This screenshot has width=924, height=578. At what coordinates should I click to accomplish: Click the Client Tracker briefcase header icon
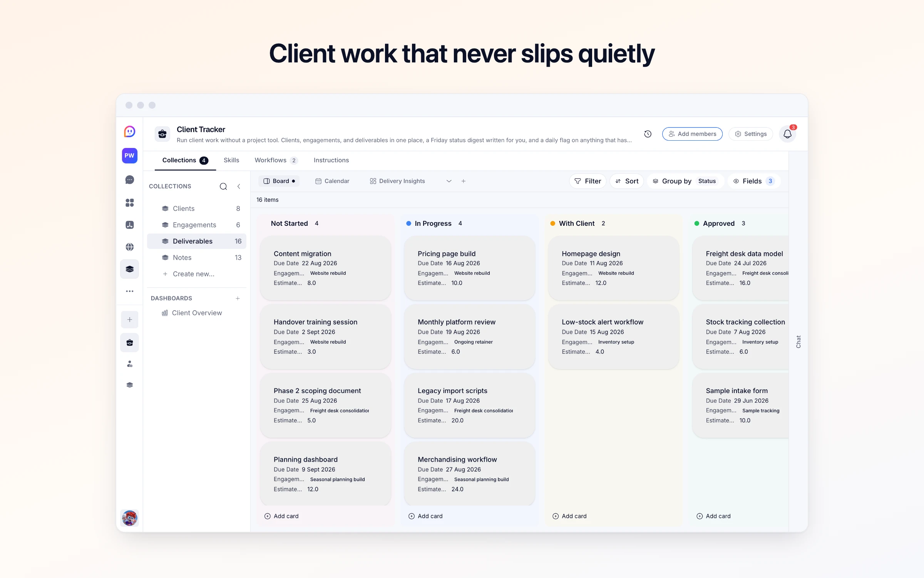point(162,134)
